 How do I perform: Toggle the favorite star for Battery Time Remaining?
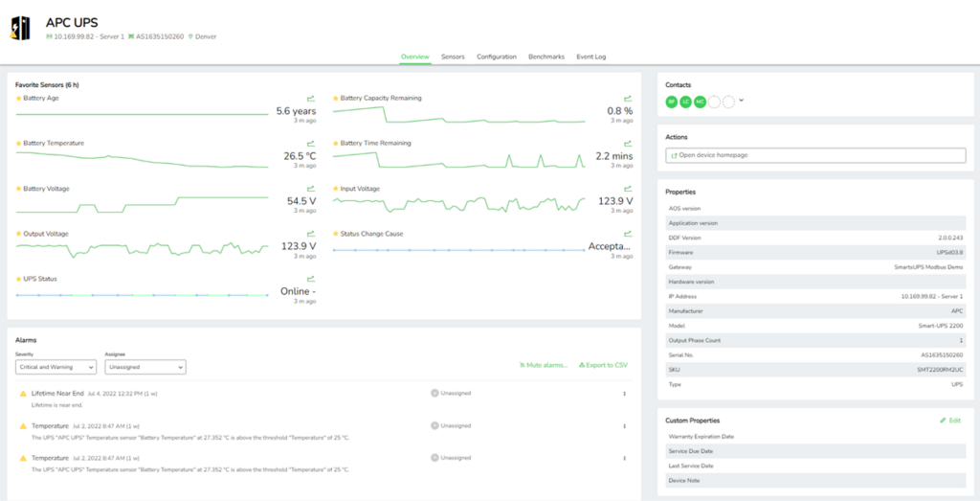(x=336, y=144)
